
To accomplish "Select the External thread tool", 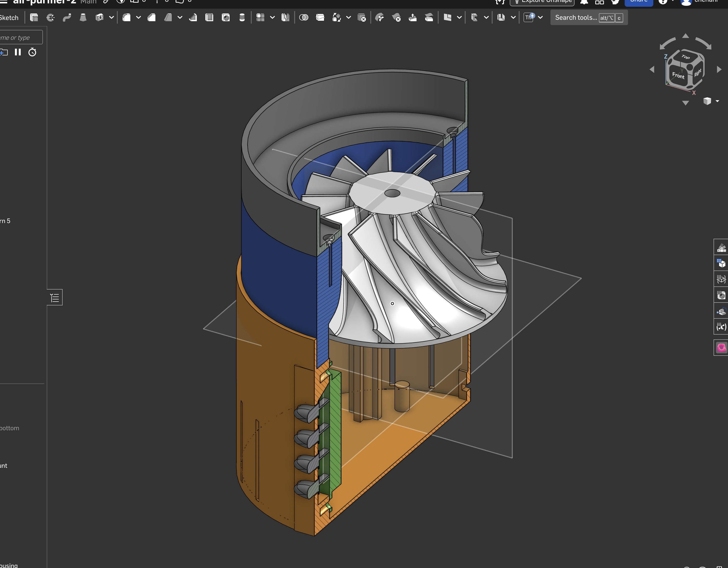I will click(242, 18).
